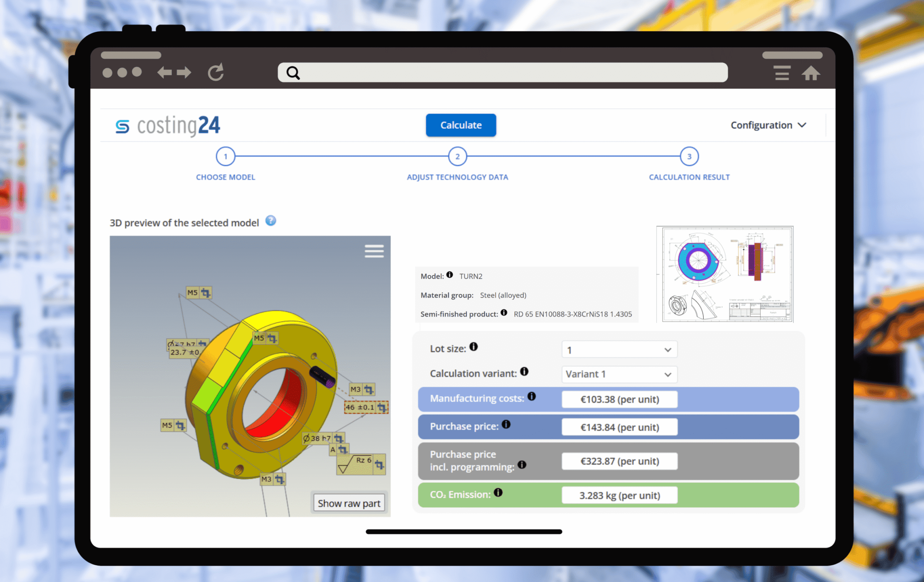This screenshot has height=582, width=924.
Task: Click the magnifier icon in address bar
Action: 293,73
